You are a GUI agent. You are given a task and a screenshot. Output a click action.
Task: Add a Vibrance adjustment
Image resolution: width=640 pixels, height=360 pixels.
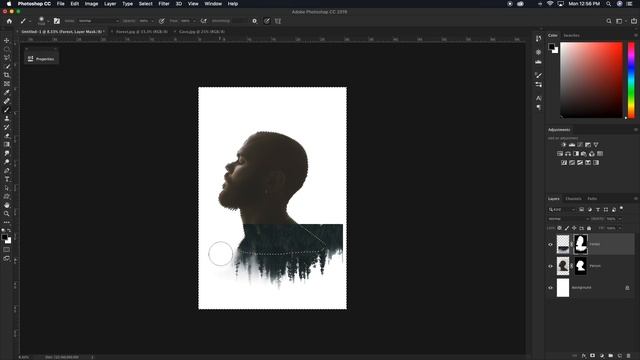(x=596, y=144)
